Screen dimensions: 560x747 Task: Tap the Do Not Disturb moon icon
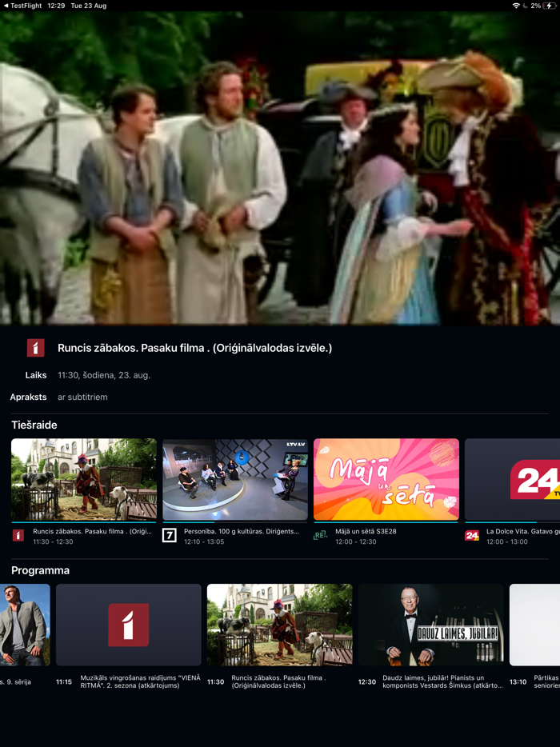pos(526,6)
